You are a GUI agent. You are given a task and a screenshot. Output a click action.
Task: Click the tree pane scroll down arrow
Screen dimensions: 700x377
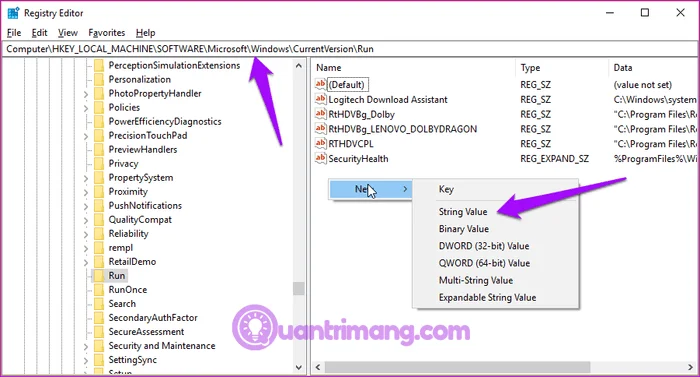coord(299,368)
